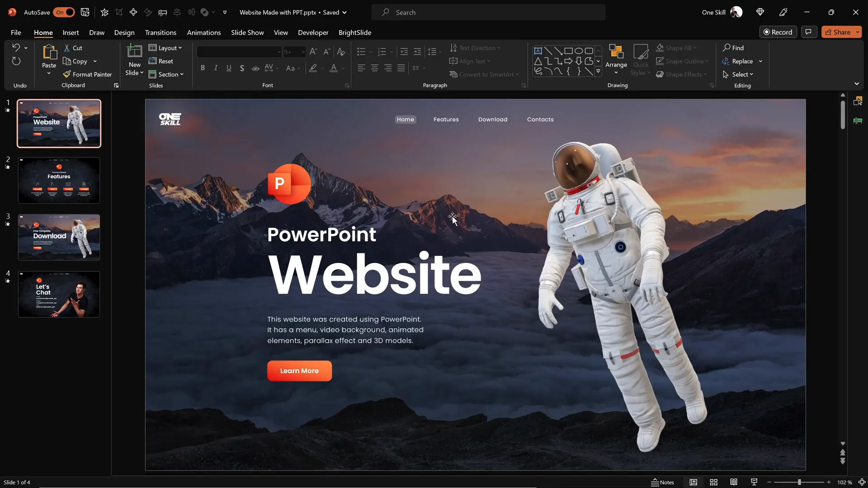Increase font size with the larger A icon
The height and width of the screenshot is (488, 868).
[313, 52]
